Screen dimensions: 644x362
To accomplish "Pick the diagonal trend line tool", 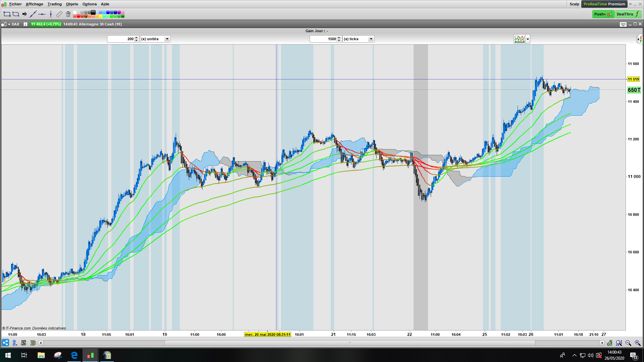I will (x=33, y=14).
